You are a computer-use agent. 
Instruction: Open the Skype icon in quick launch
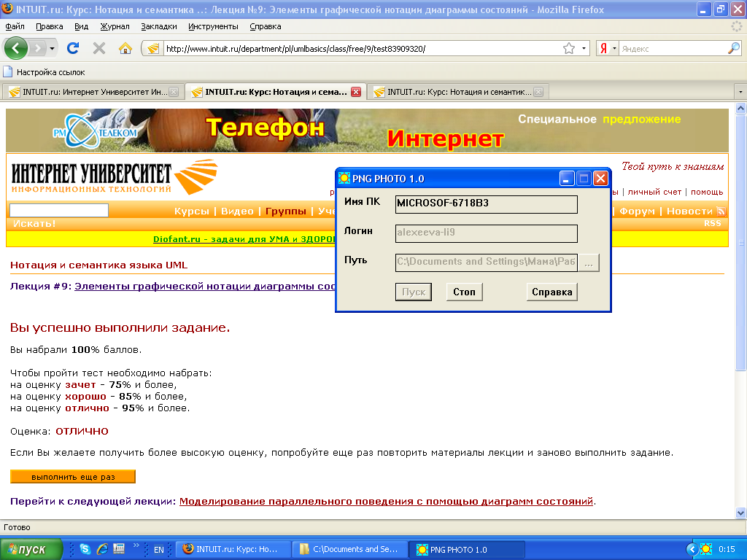pyautogui.click(x=85, y=549)
